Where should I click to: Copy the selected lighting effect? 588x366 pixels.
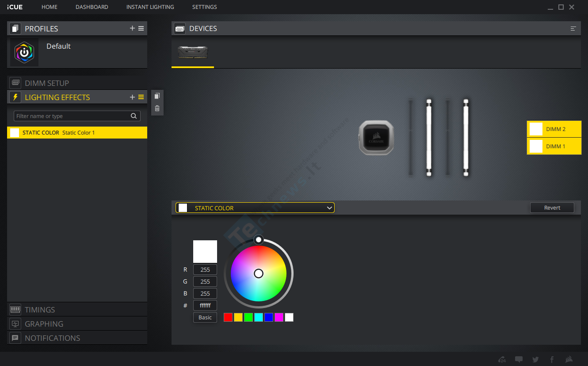157,96
